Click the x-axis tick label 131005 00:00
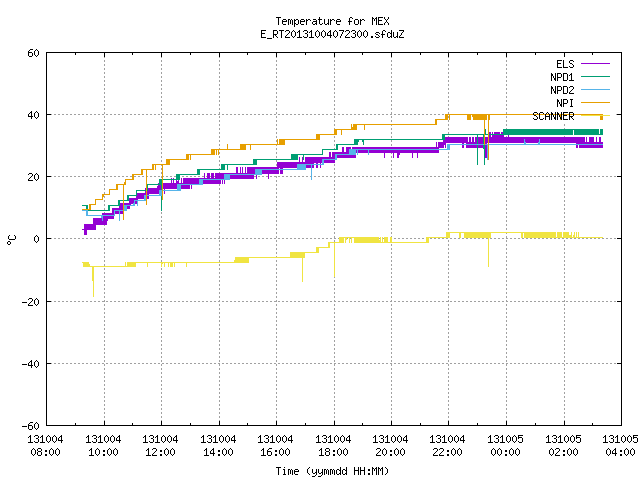 (x=506, y=446)
